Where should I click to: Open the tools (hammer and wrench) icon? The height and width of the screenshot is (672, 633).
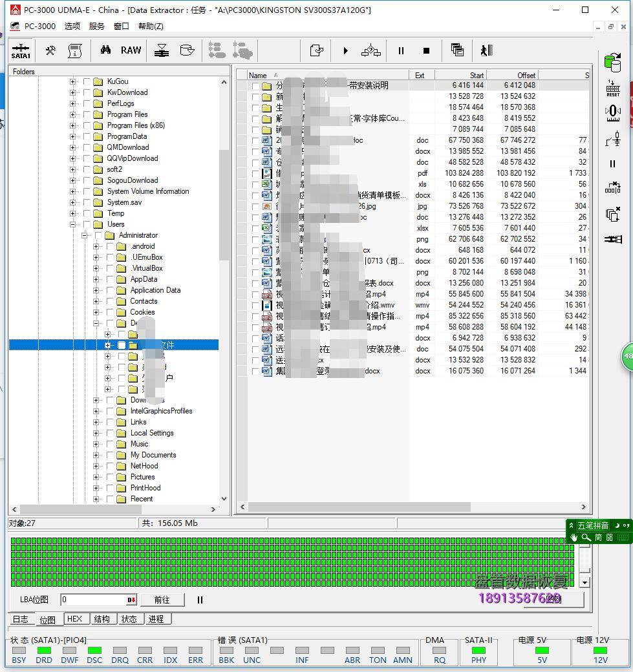[x=50, y=50]
